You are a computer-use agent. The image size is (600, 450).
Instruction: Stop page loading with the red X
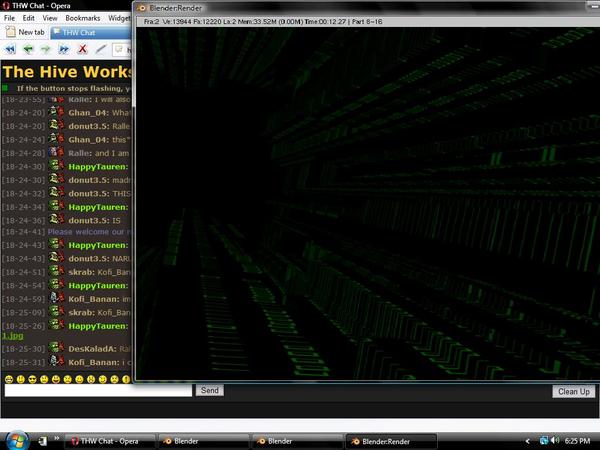(x=82, y=49)
